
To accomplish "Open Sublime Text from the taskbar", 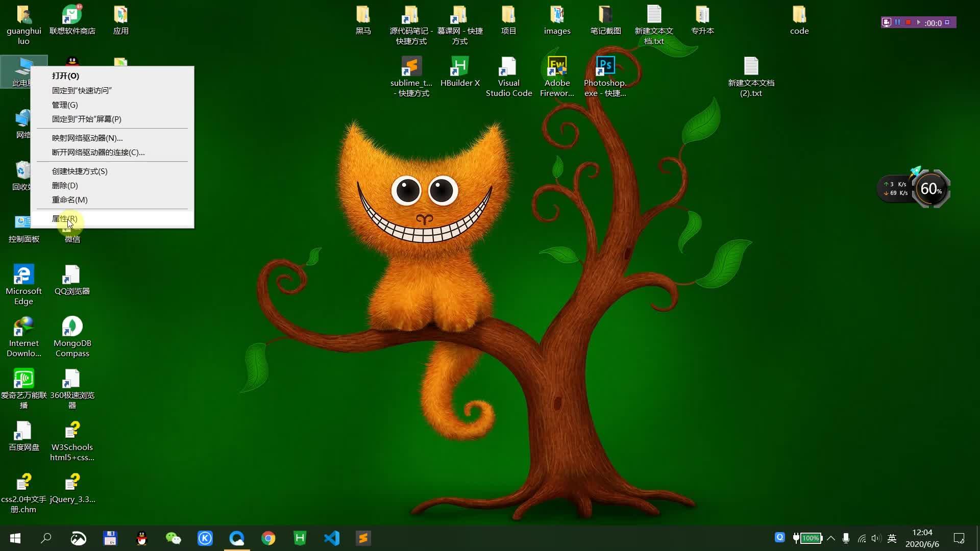I will [x=363, y=538].
